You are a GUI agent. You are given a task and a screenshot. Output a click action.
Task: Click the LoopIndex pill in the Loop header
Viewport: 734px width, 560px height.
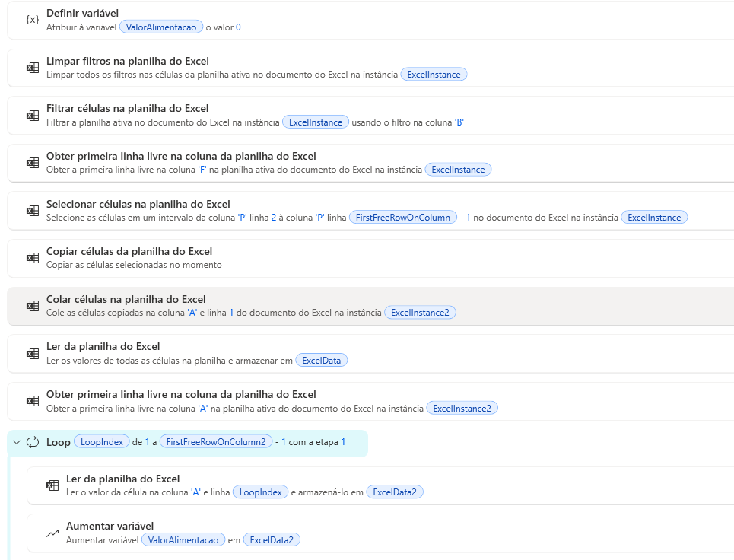[x=102, y=442]
